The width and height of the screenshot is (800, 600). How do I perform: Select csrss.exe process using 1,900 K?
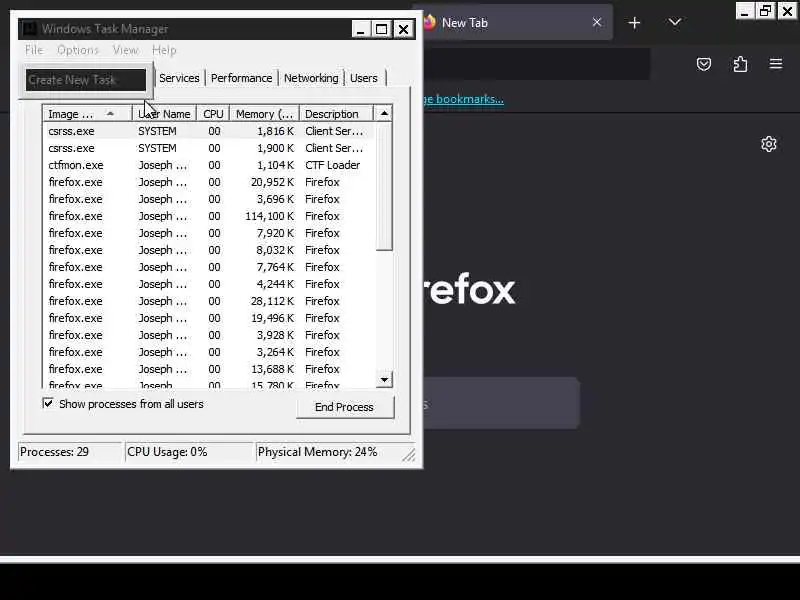209,148
